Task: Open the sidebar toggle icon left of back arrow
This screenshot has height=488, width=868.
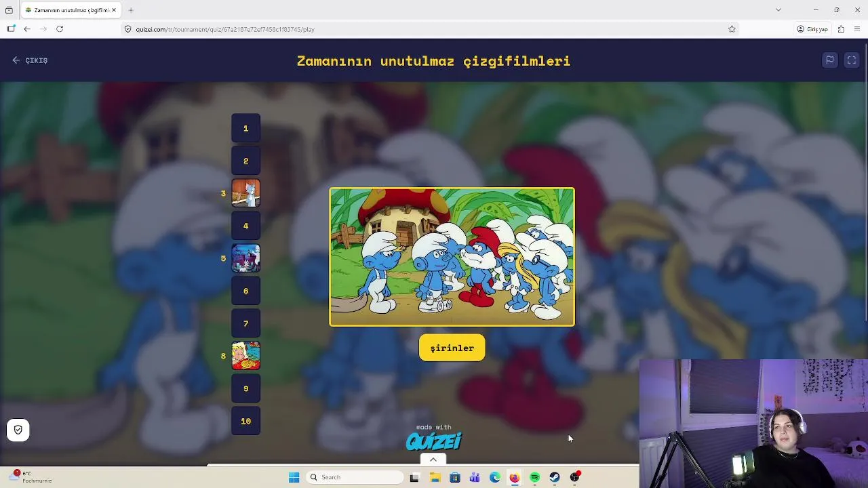Action: coord(11,29)
